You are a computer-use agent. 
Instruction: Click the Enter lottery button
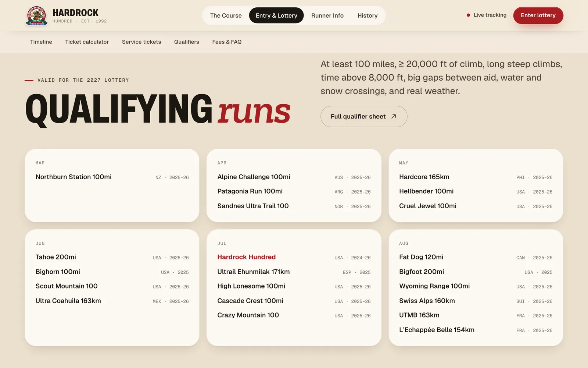538,15
